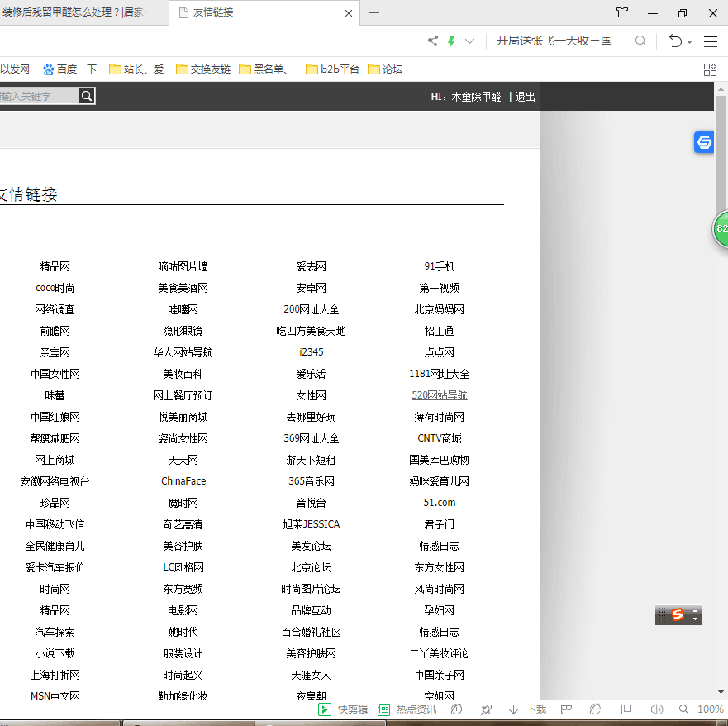Open the 嘀咕图片墙 link
This screenshot has height=726, width=728.
click(x=183, y=266)
